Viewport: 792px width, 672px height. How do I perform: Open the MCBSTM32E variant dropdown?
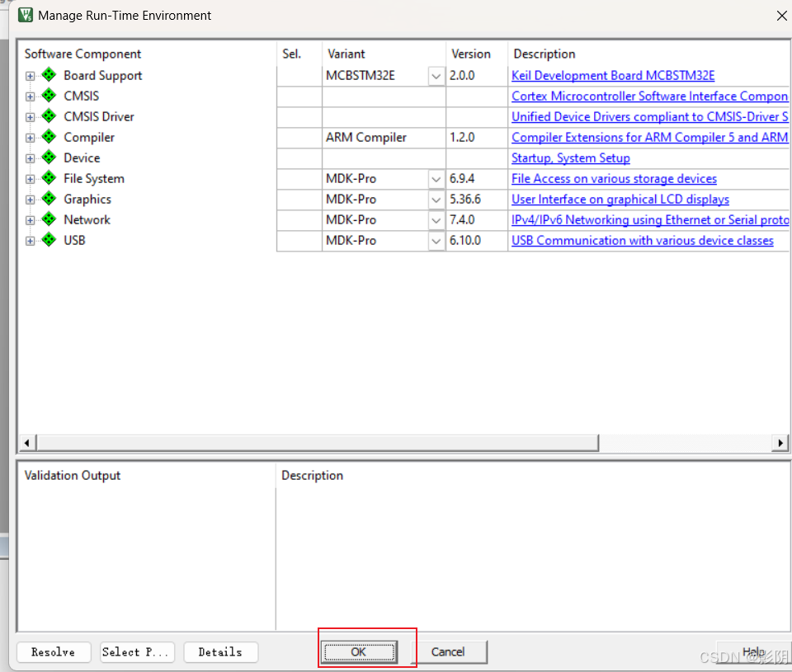coord(436,76)
